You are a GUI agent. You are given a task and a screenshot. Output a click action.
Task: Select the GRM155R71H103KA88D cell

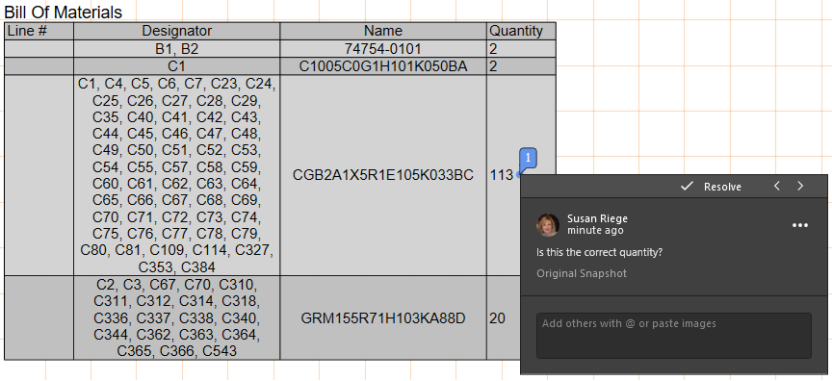pos(383,318)
